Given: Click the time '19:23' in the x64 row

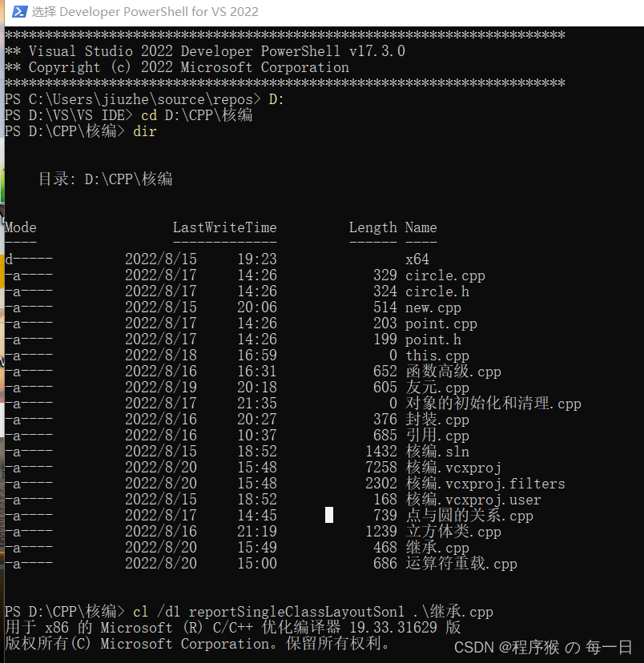Looking at the screenshot, I should click(256, 259).
